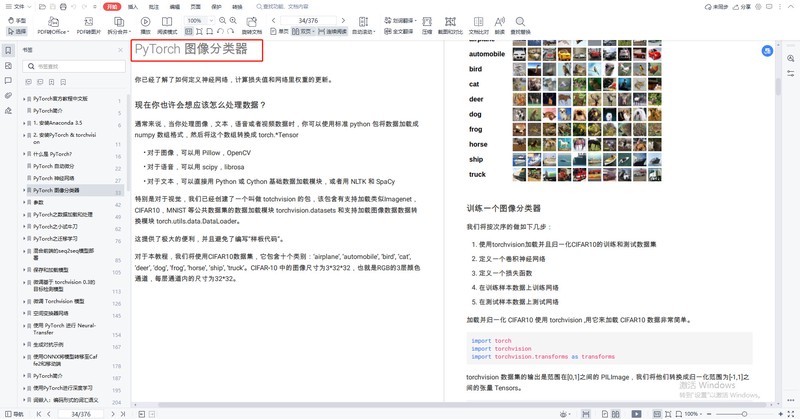800x419 pixels.
Task: Click the 分享 share button
Action: [x=742, y=7]
